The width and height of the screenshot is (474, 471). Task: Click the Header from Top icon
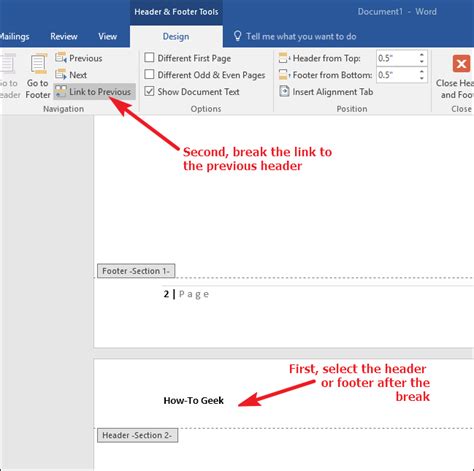point(284,58)
